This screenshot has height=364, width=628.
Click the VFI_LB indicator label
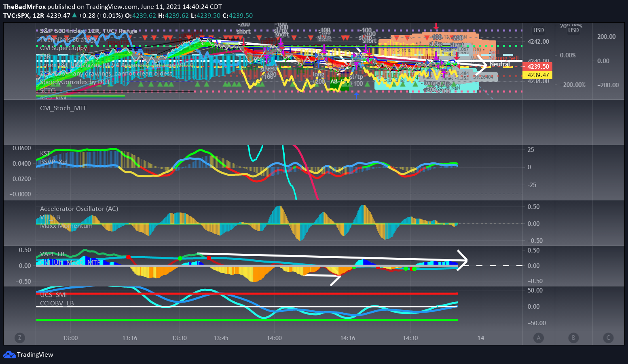tap(50, 217)
